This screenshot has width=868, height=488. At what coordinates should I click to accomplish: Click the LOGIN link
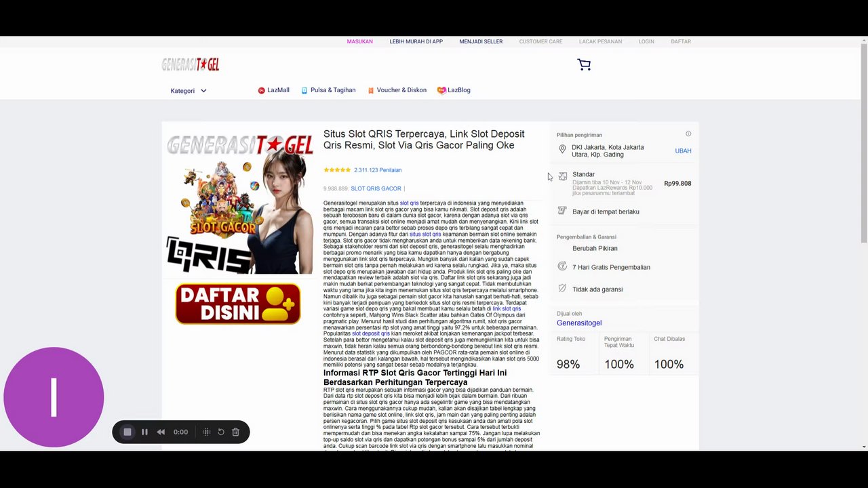click(x=646, y=41)
